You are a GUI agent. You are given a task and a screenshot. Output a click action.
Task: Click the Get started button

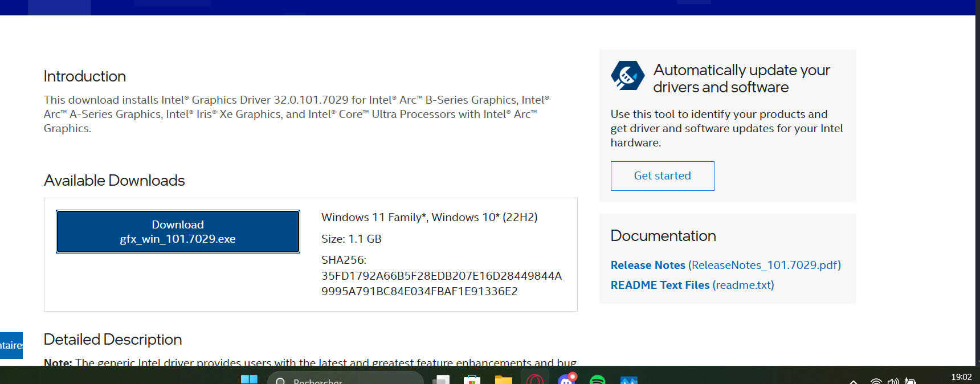662,176
